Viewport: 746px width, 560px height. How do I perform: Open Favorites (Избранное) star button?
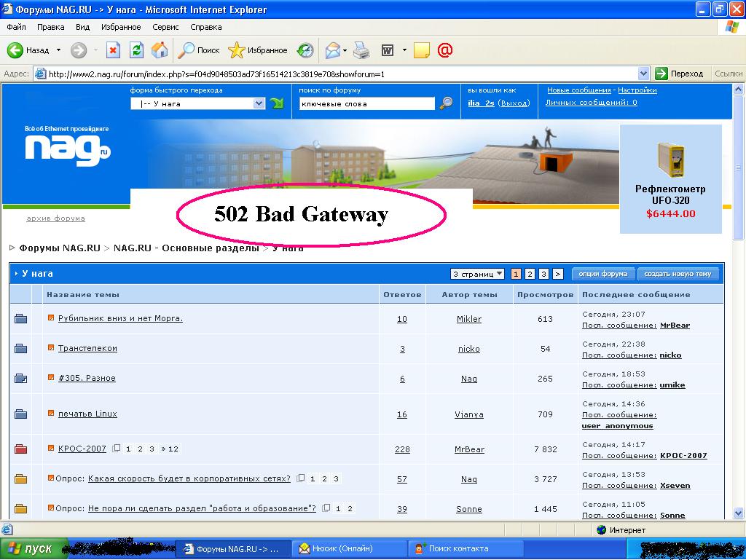coord(258,50)
